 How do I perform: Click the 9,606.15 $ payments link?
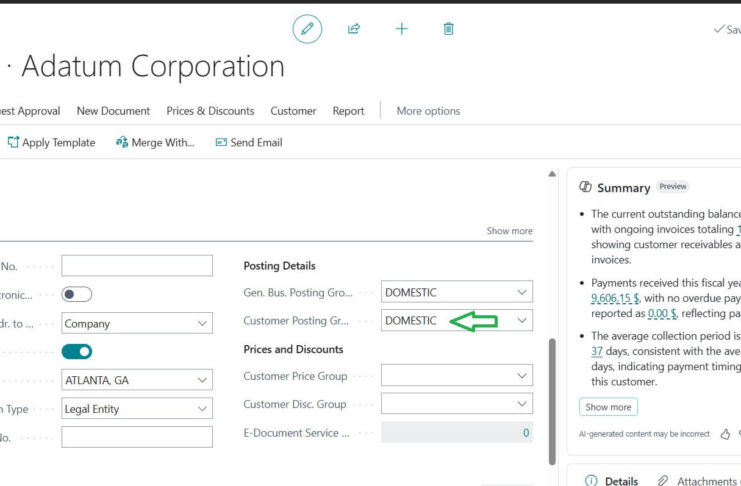coord(616,298)
